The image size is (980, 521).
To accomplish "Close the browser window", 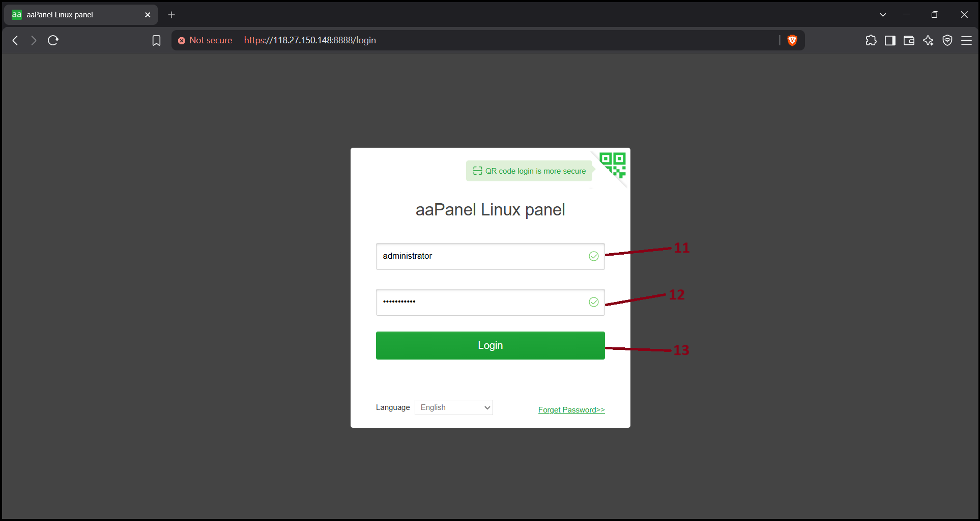I will coord(964,15).
